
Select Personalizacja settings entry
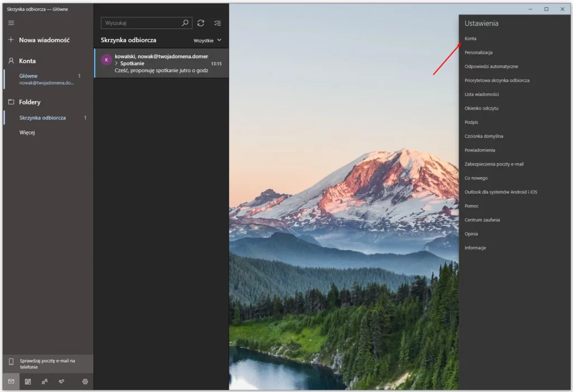[x=478, y=53]
